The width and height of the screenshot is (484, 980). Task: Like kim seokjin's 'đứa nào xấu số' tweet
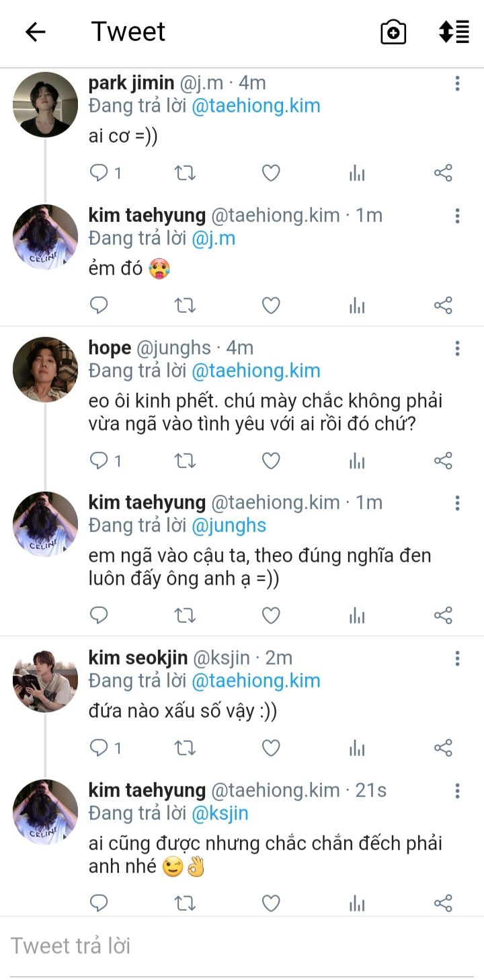[271, 748]
